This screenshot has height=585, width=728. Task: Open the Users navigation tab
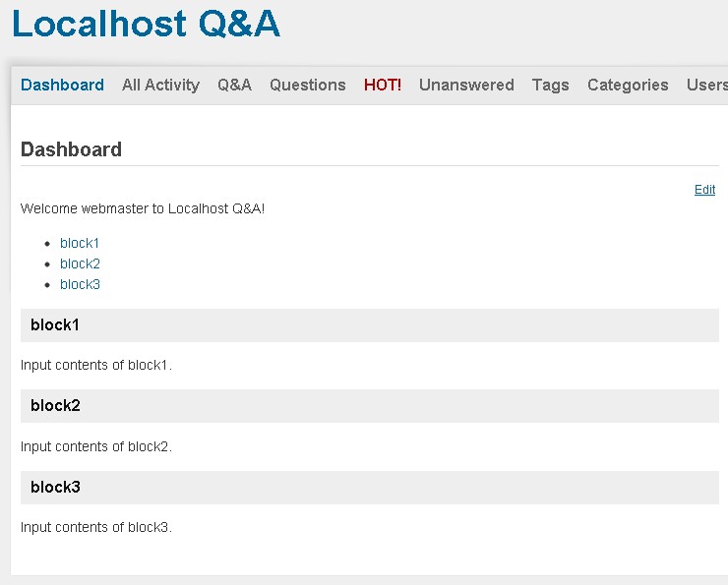click(706, 86)
